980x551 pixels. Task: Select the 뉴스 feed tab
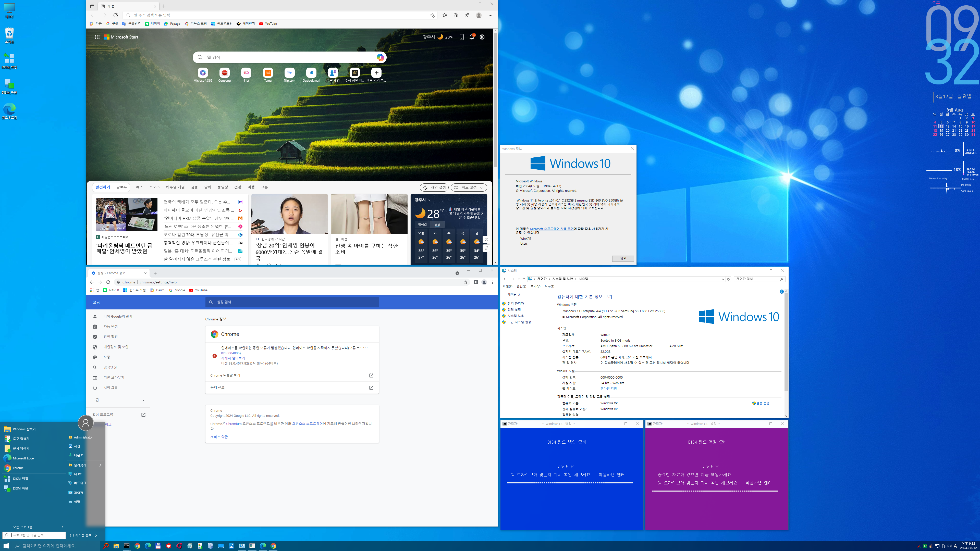point(139,187)
